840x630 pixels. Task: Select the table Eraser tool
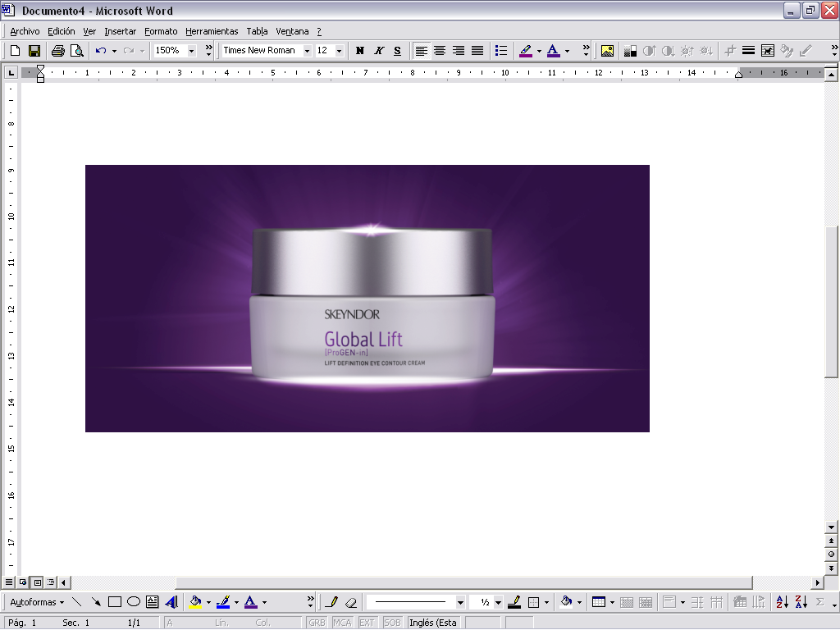(x=351, y=601)
